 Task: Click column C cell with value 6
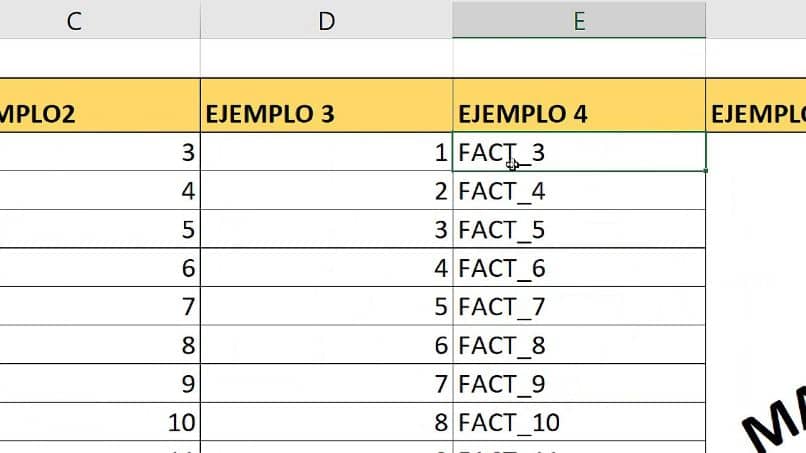click(x=100, y=268)
